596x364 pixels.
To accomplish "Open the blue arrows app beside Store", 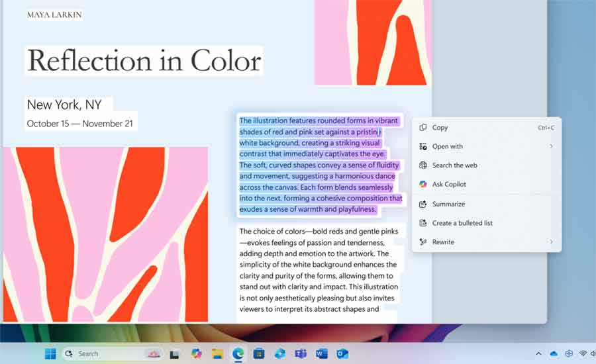I will pos(279,353).
